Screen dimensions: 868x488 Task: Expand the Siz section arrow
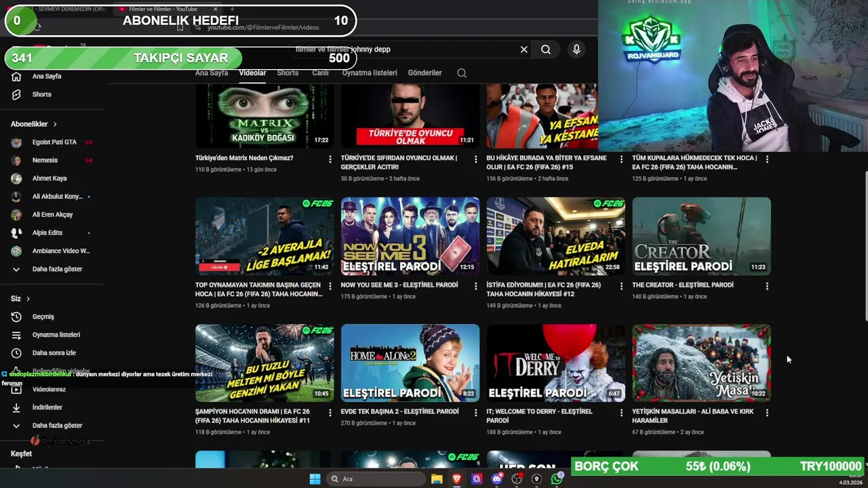click(x=28, y=299)
